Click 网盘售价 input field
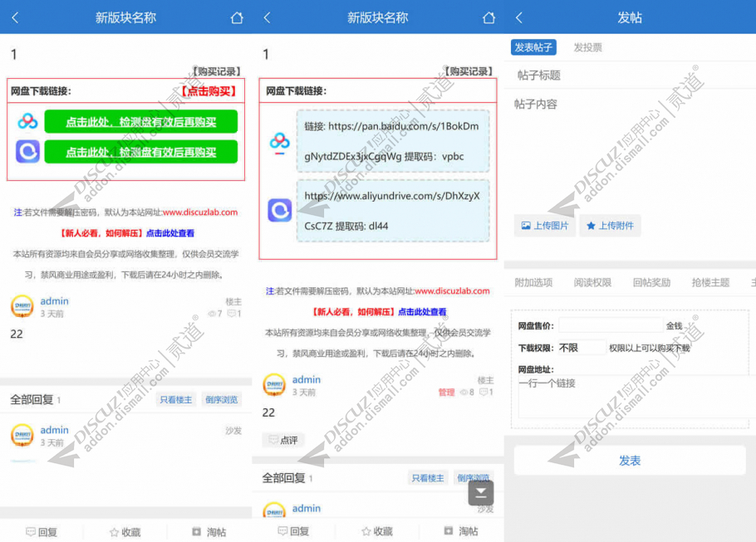 click(611, 325)
